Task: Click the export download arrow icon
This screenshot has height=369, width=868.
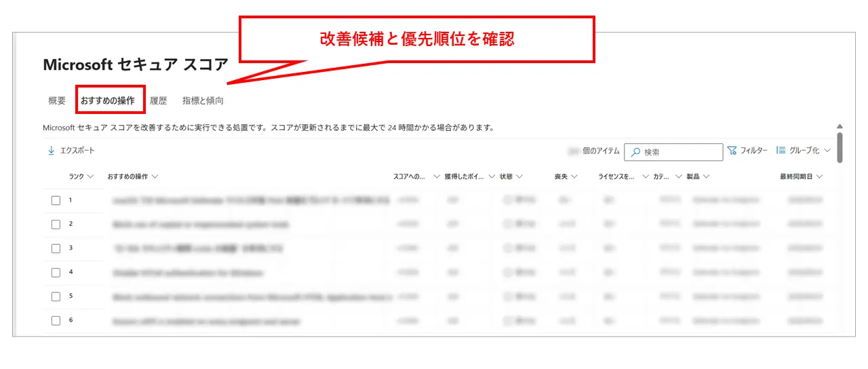Action: coord(52,151)
